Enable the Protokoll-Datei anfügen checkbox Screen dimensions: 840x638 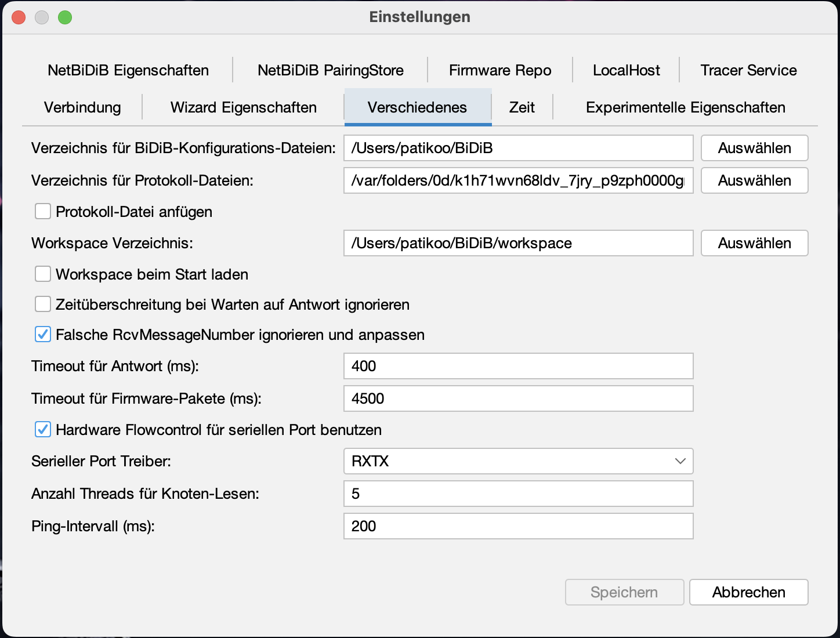(x=43, y=211)
